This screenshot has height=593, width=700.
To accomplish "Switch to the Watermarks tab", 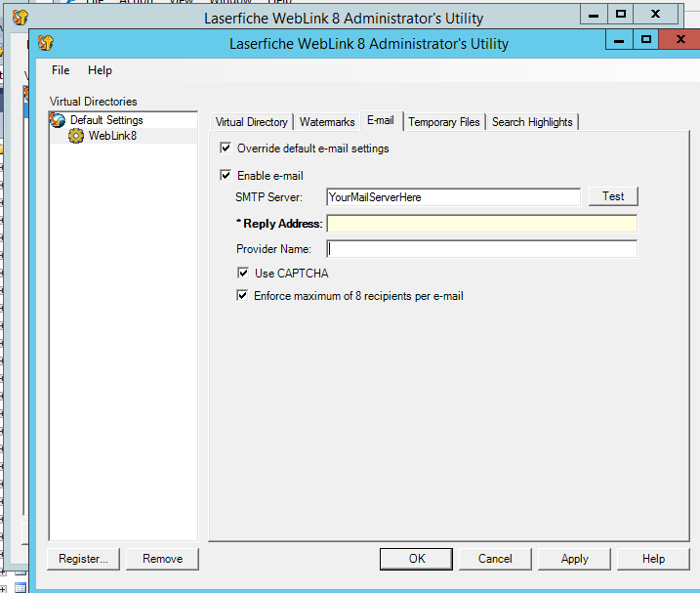I will 327,122.
